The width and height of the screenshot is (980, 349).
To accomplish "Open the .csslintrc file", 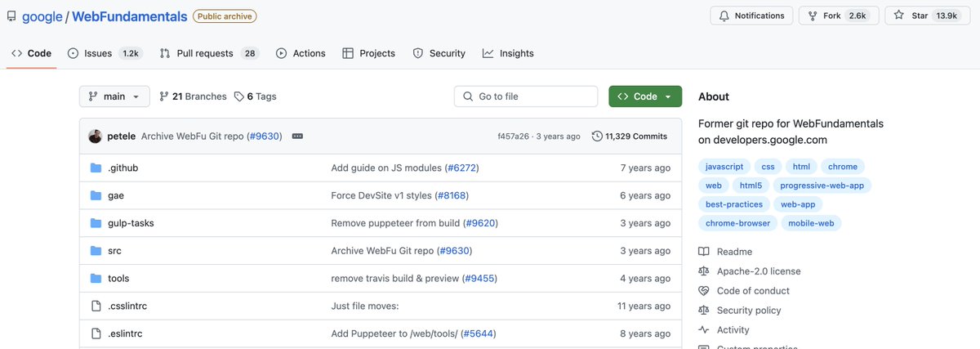I will (127, 306).
